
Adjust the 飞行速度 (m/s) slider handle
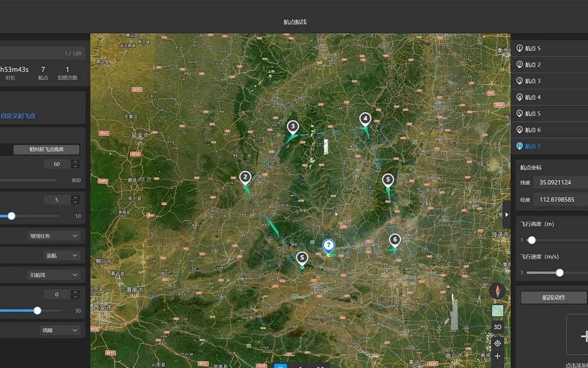click(x=560, y=273)
